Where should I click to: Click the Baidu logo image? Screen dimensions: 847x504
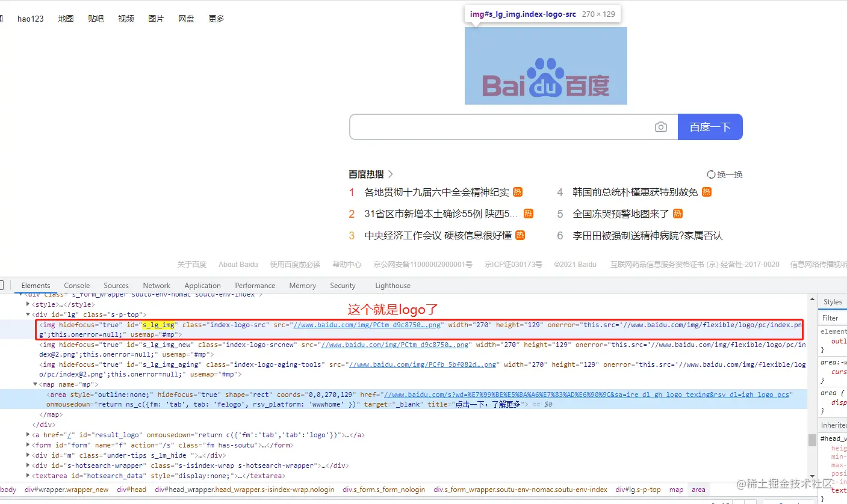coord(546,66)
